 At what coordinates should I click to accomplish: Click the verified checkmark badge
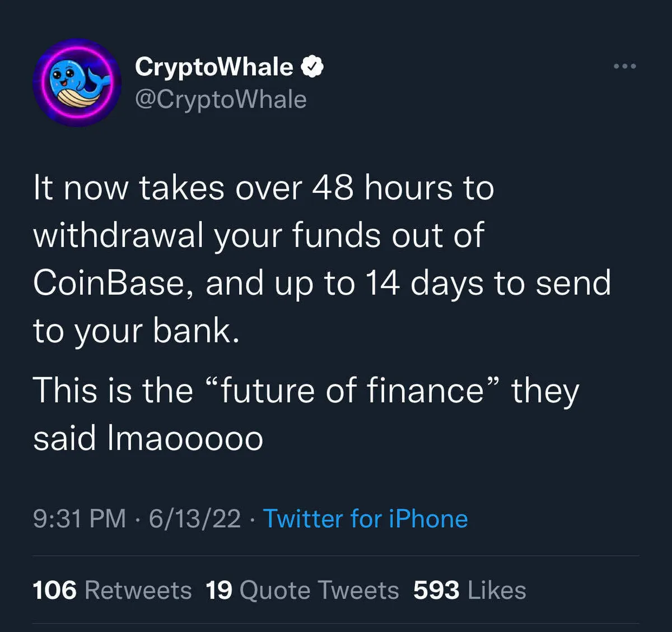tap(312, 67)
